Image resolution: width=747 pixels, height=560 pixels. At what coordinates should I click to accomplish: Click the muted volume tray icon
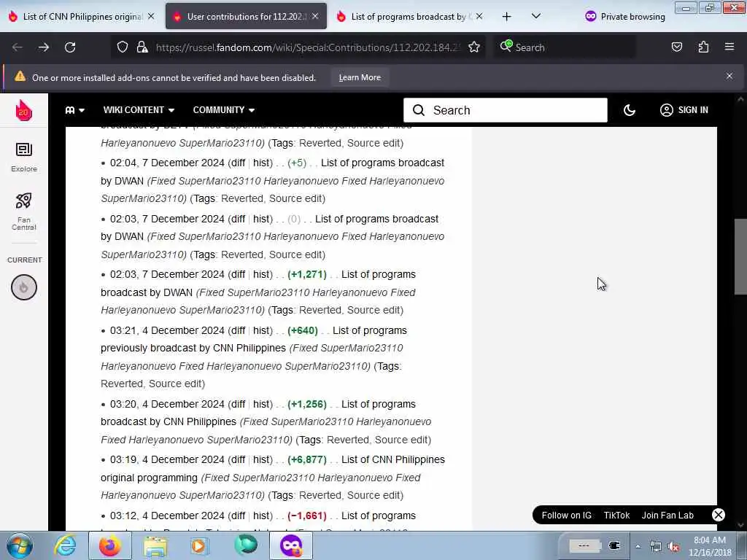pos(673,547)
